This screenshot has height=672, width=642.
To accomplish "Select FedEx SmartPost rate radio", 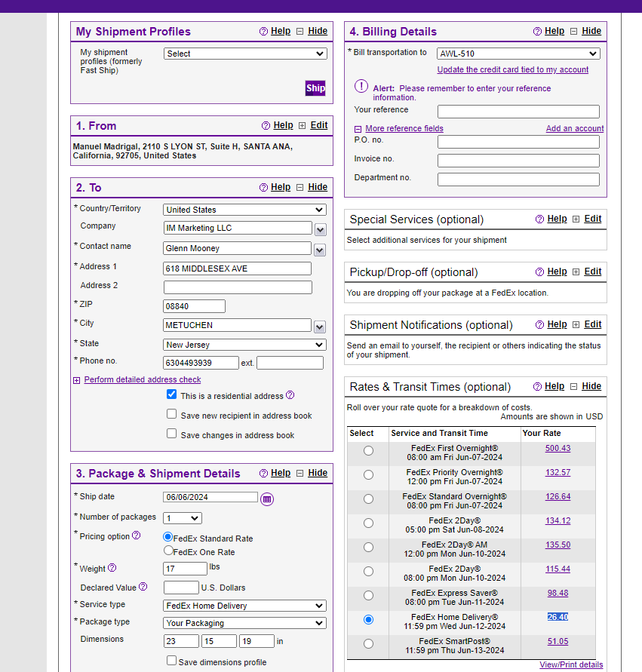I will coord(368,643).
